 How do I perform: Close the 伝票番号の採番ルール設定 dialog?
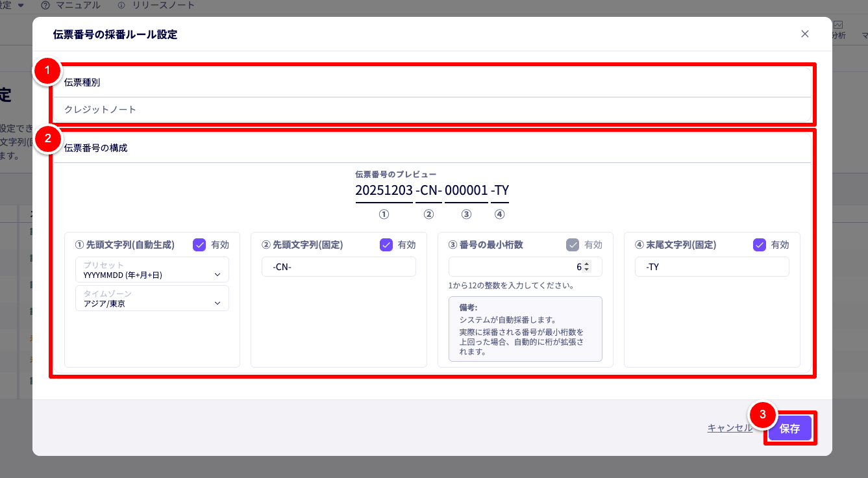click(x=805, y=34)
